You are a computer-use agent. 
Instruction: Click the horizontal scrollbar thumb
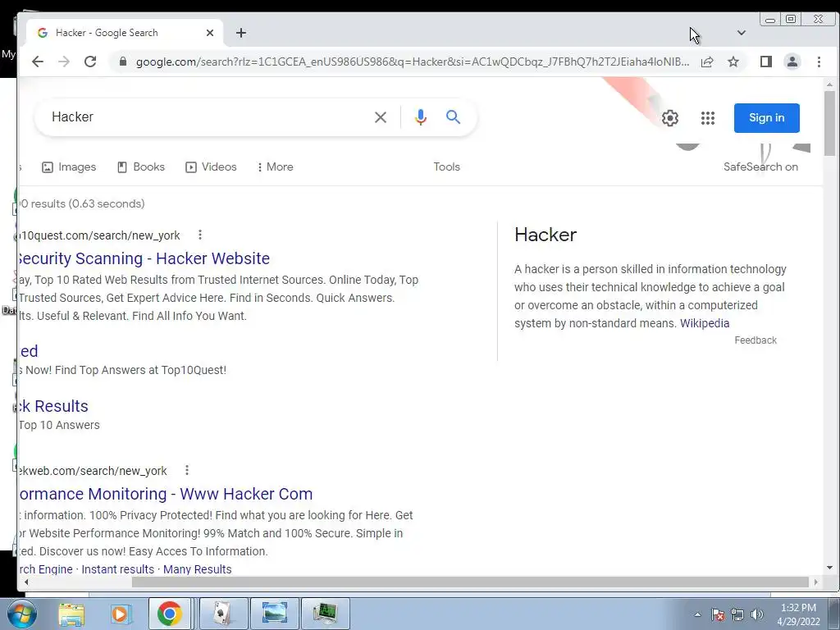(x=470, y=582)
